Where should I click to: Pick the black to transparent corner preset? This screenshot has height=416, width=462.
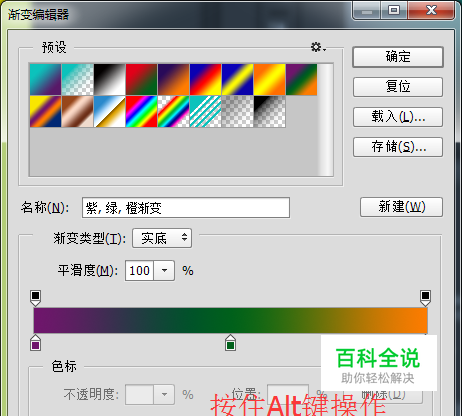pos(270,112)
